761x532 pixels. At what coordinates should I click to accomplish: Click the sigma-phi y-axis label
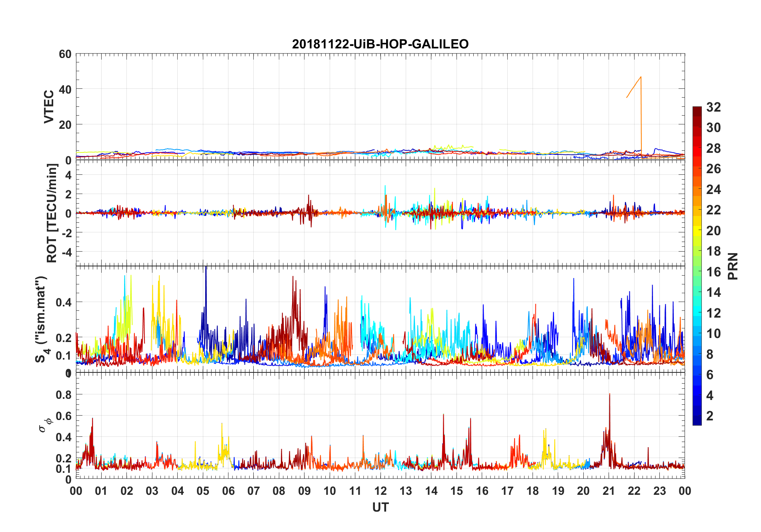pos(45,426)
